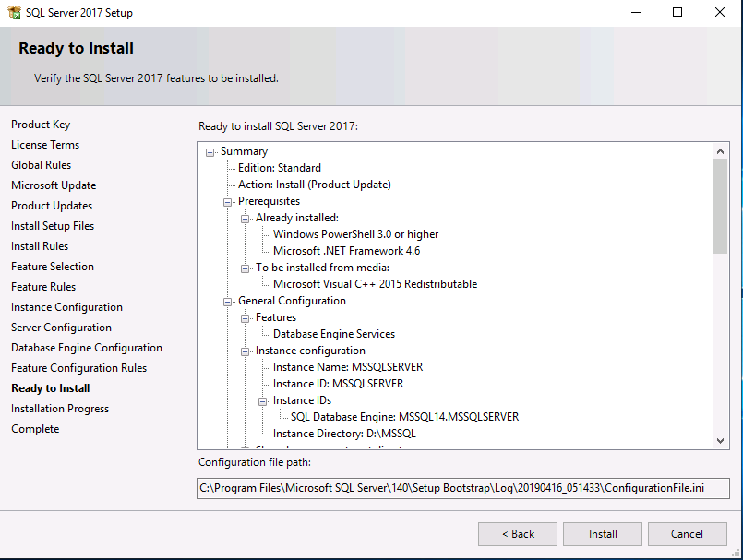This screenshot has width=743, height=560.
Task: Open the Installation Progress step
Action: click(60, 409)
